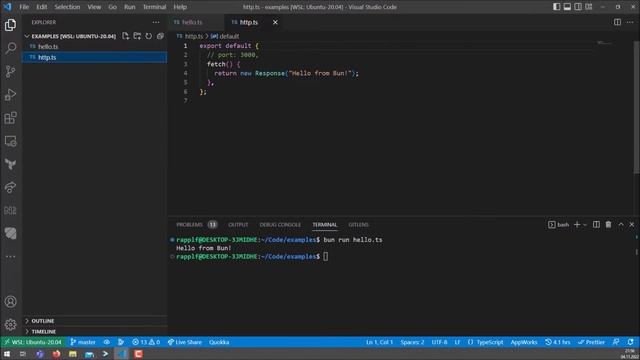The height and width of the screenshot is (360, 640).
Task: Open WSL Ubuntu-20.04 remote indicator
Action: tap(33, 342)
